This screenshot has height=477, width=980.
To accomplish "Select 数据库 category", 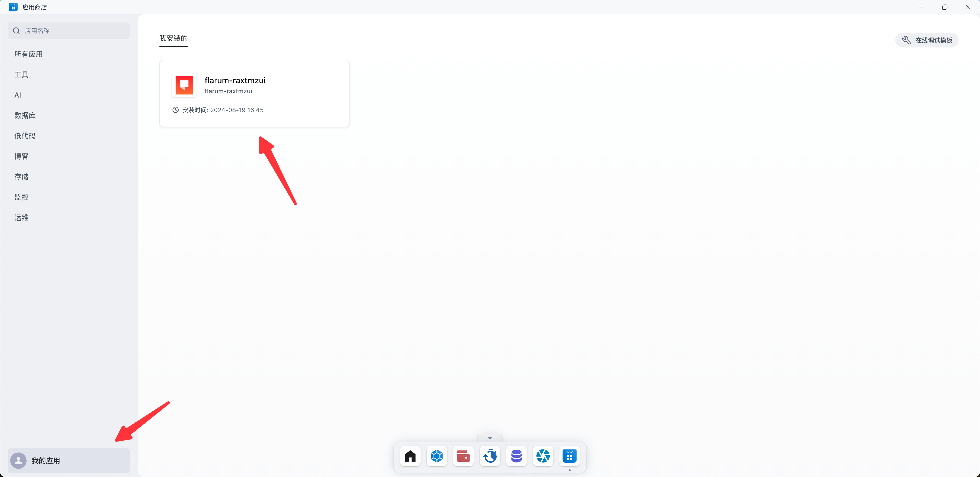I will point(25,115).
